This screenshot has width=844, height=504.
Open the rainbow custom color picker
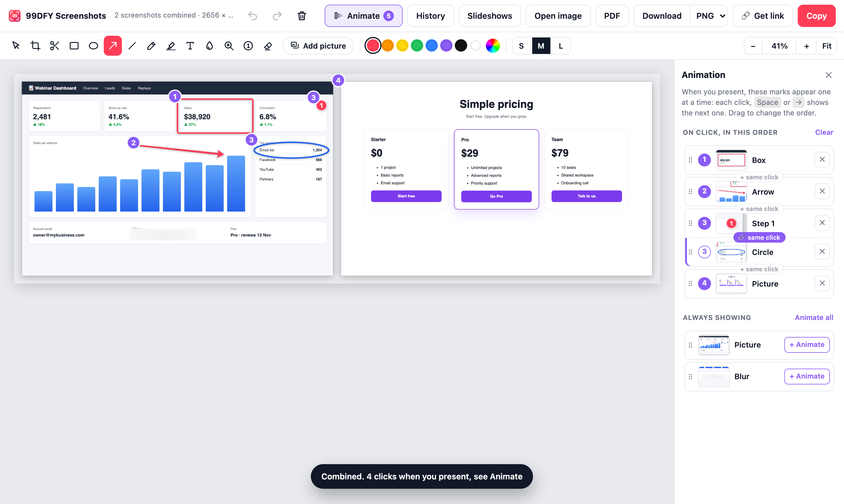click(492, 45)
